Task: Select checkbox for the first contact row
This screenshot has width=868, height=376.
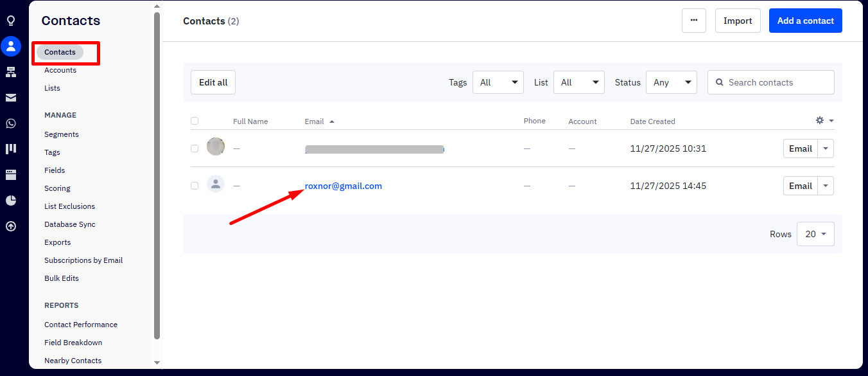Action: tap(195, 148)
